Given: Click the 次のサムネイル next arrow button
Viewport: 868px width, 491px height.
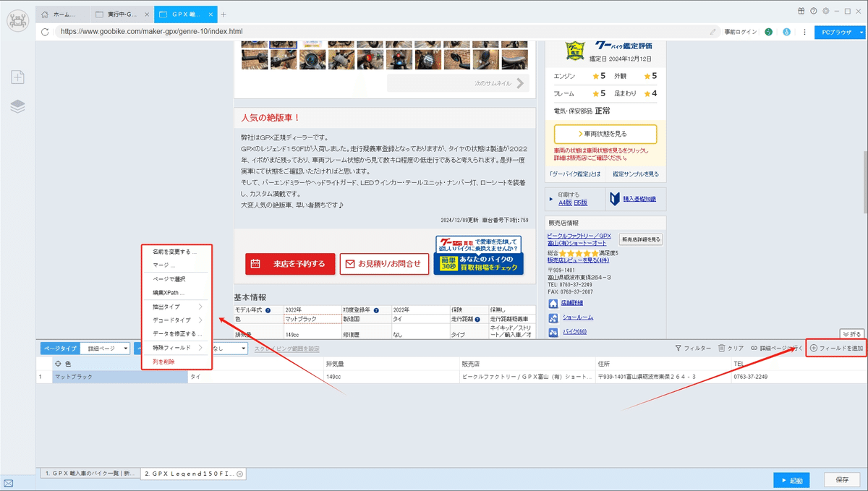Looking at the screenshot, I should coord(458,83).
